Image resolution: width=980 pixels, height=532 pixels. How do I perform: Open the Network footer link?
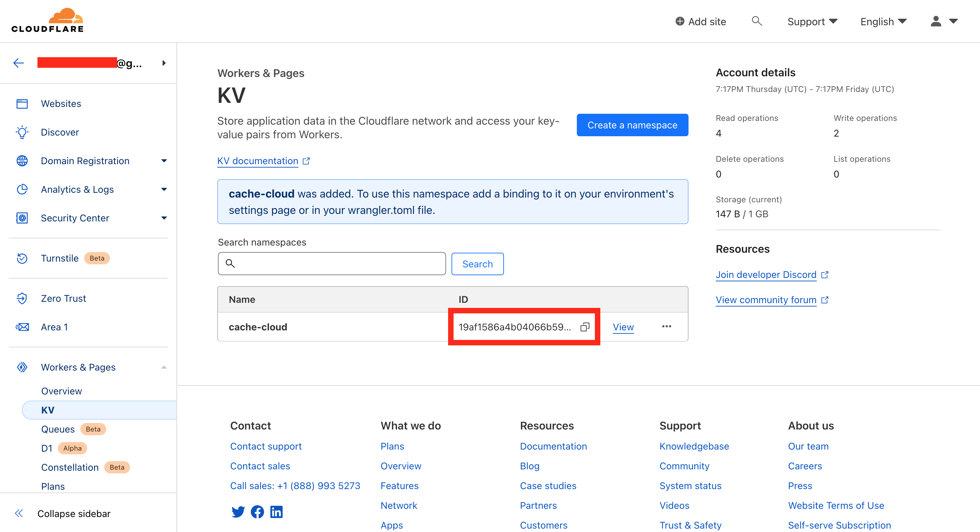coord(399,505)
